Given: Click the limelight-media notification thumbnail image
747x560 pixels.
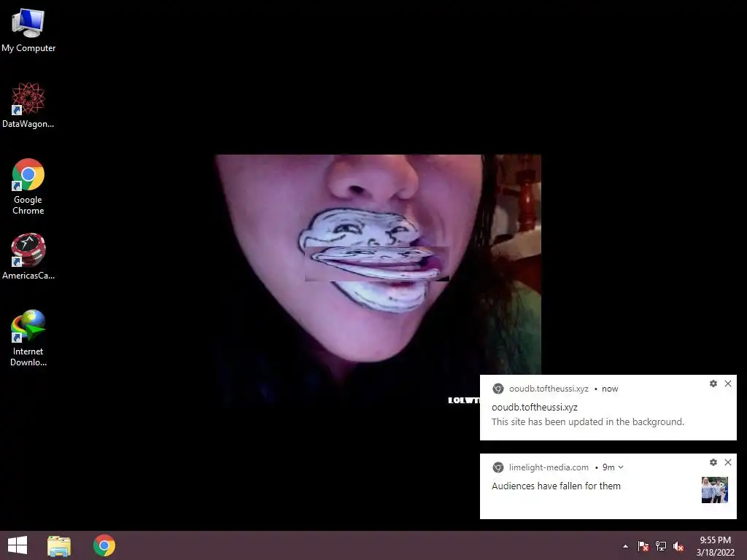Looking at the screenshot, I should [x=715, y=490].
